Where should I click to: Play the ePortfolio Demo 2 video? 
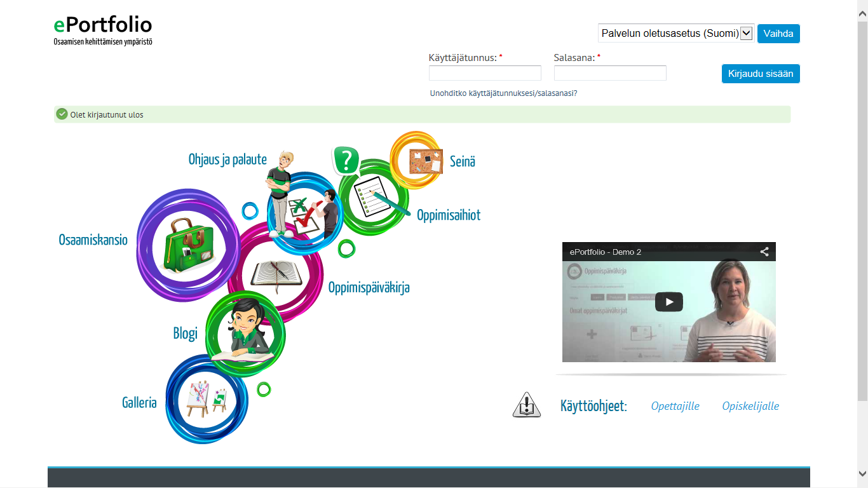[669, 302]
